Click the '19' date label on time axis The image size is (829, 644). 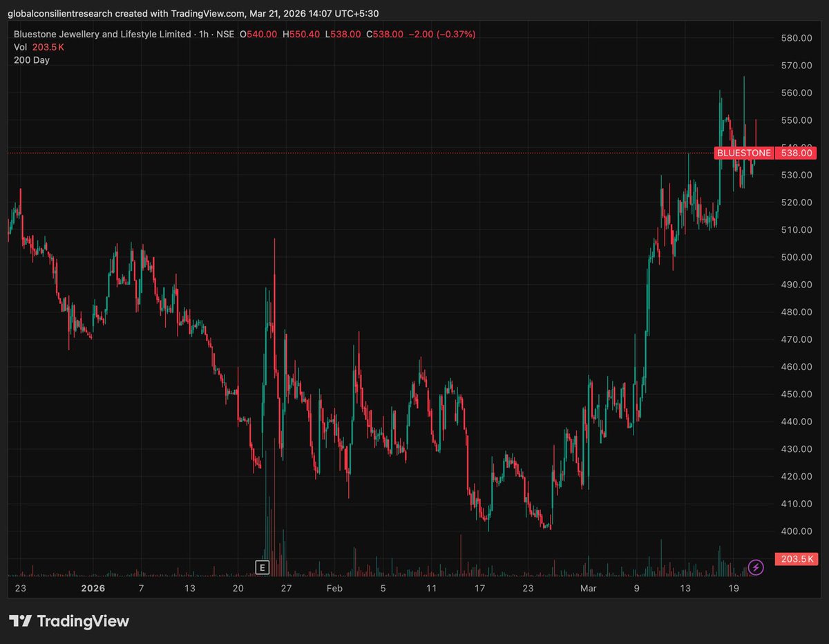(x=734, y=589)
